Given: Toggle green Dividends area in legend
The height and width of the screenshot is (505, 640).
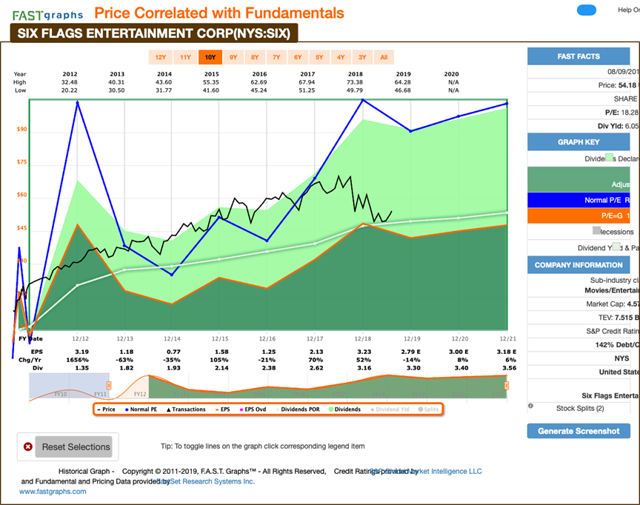Looking at the screenshot, I should 345,409.
